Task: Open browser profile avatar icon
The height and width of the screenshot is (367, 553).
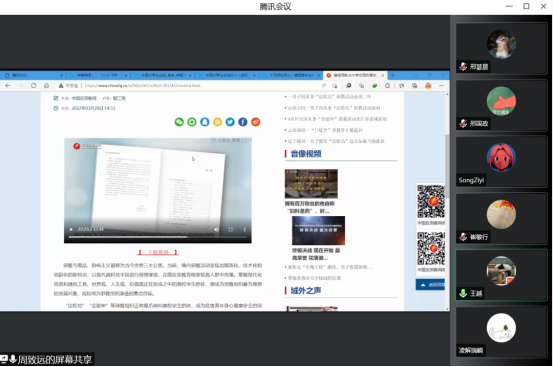Action: [428, 86]
